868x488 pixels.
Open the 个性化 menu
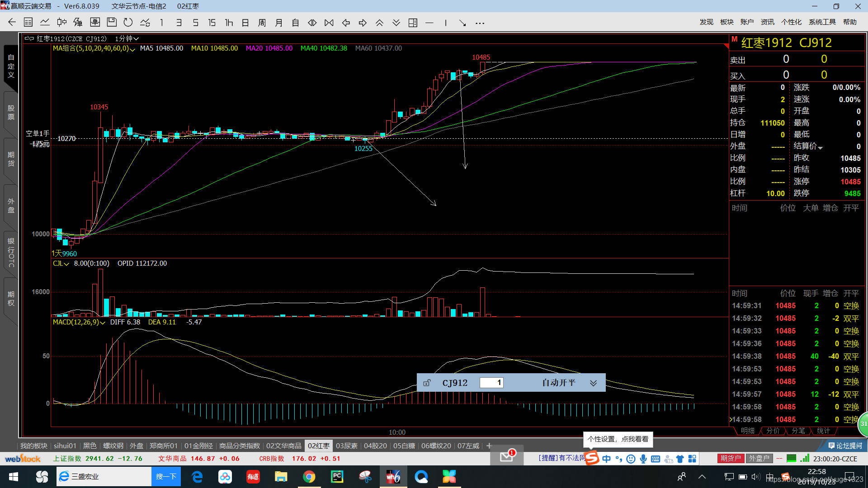click(x=791, y=22)
